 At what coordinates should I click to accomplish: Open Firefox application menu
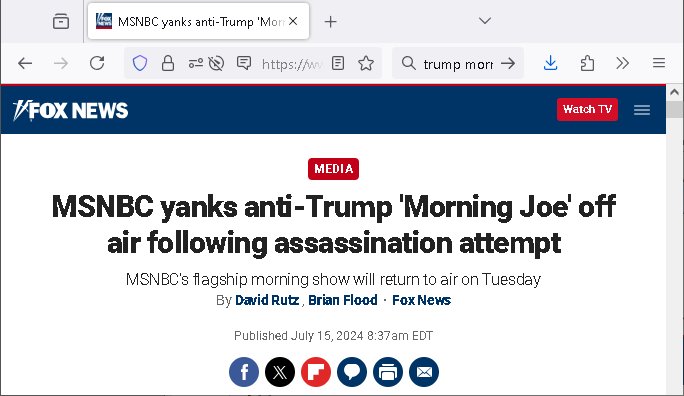[659, 63]
